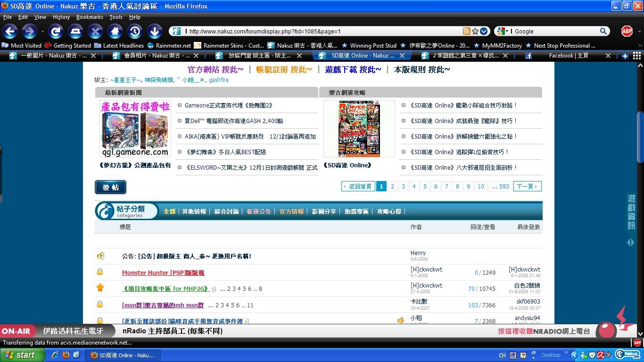Image resolution: width=644 pixels, height=362 pixels.
Task: Open the Bookmarks menu
Action: coord(90,17)
